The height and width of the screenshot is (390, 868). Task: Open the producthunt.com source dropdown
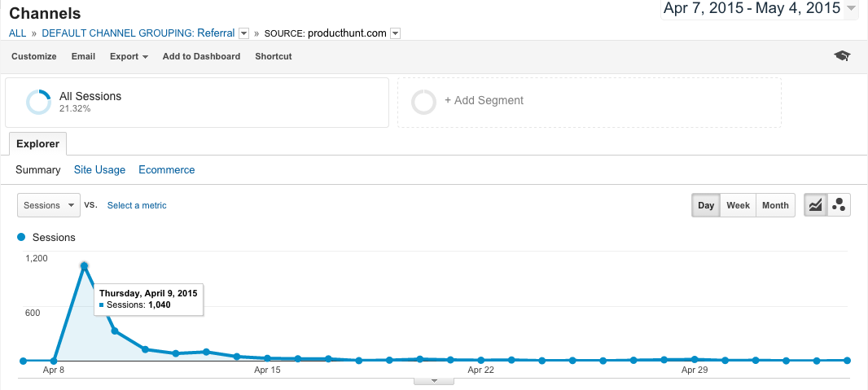coord(395,33)
